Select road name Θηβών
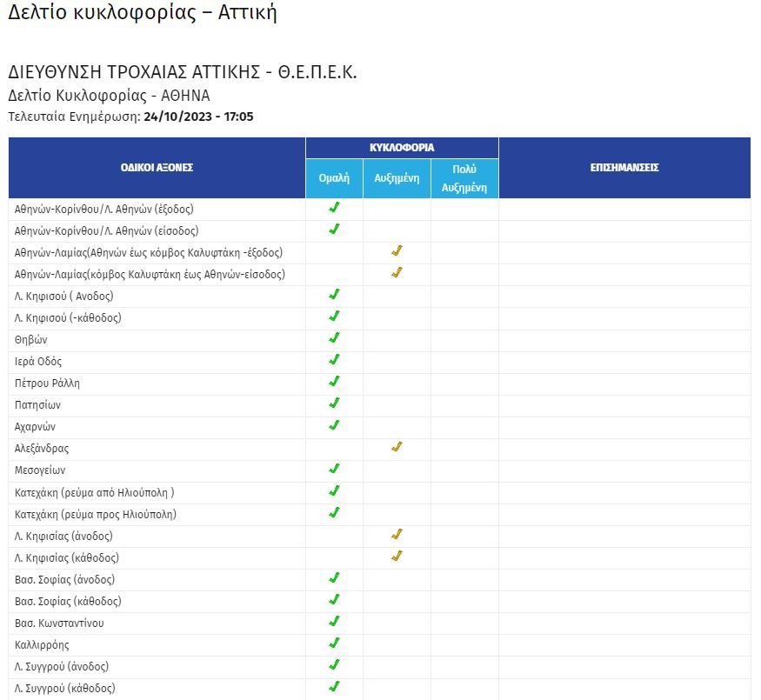Screen dimensions: 761x700 coord(31,340)
